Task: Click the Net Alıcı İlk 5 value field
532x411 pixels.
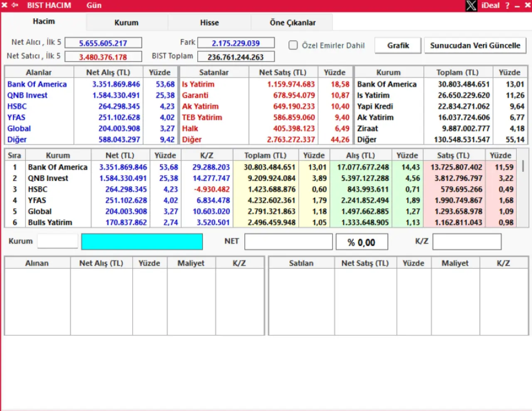Action: [103, 43]
